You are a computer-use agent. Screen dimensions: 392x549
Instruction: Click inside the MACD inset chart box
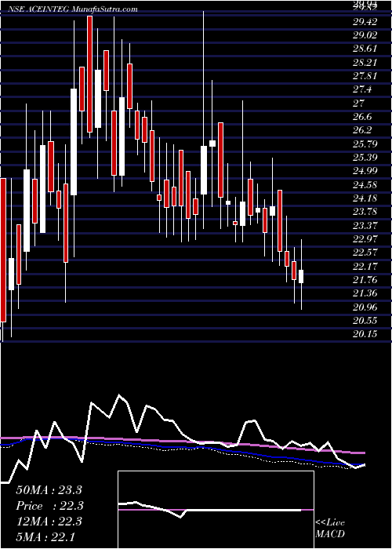coord(216,510)
